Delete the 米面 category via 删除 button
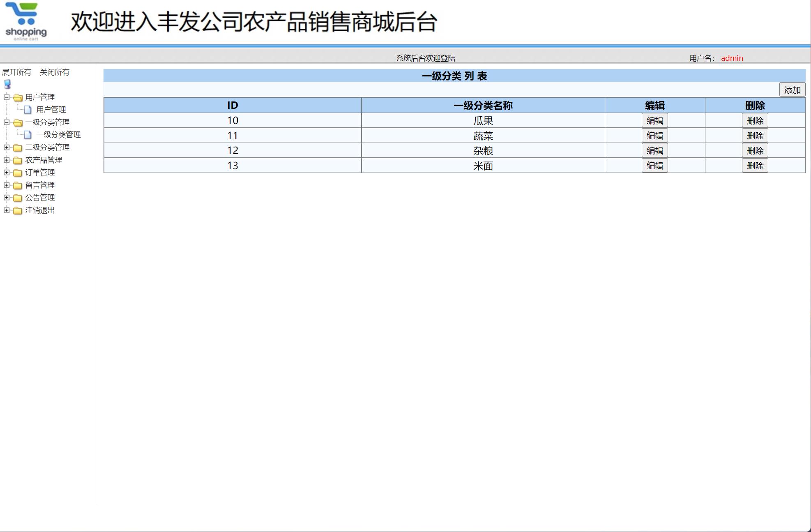811x532 pixels. (x=755, y=165)
